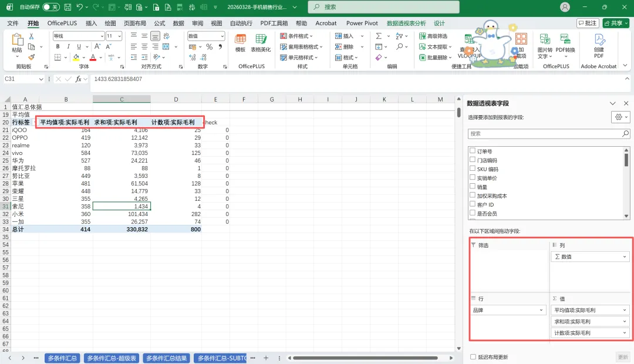Expand the Name Box dropdown for C31
This screenshot has width=634, height=364.
point(41,79)
